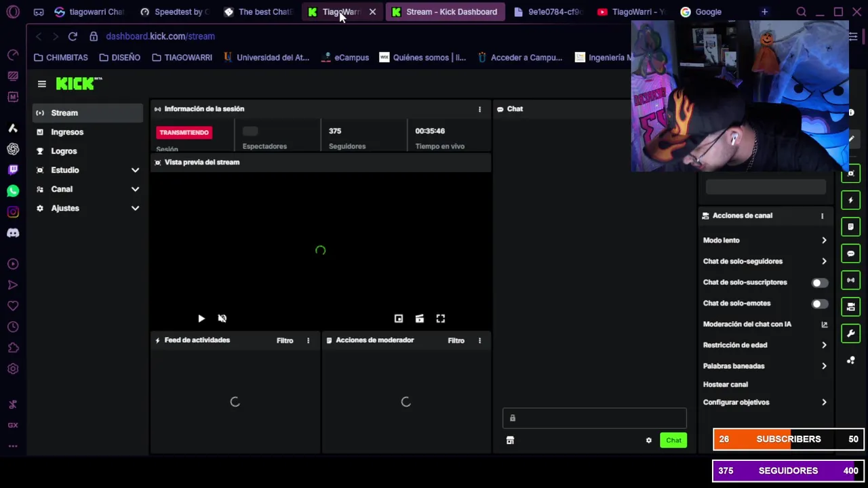Enter fullscreen on stream preview
Screen dimensions: 868x488
tap(441, 319)
